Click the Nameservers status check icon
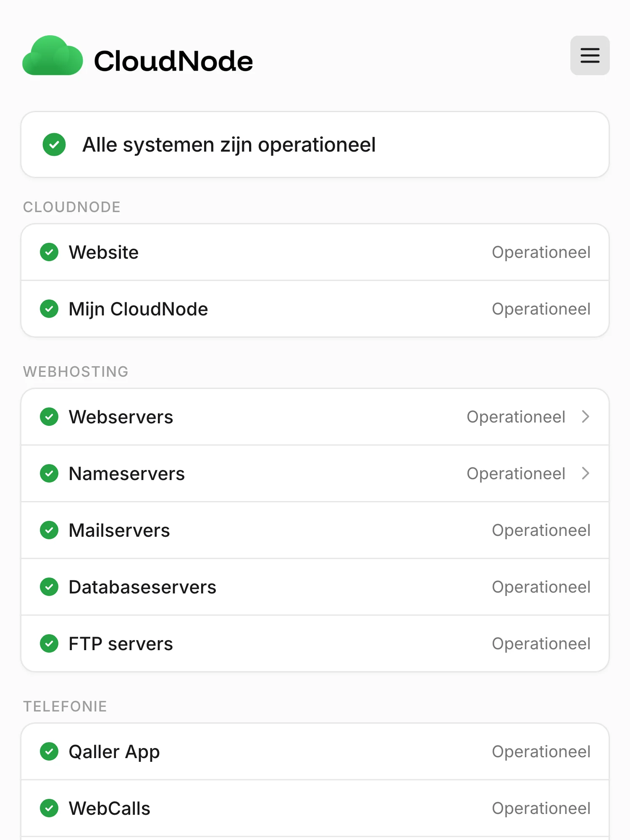 49,473
